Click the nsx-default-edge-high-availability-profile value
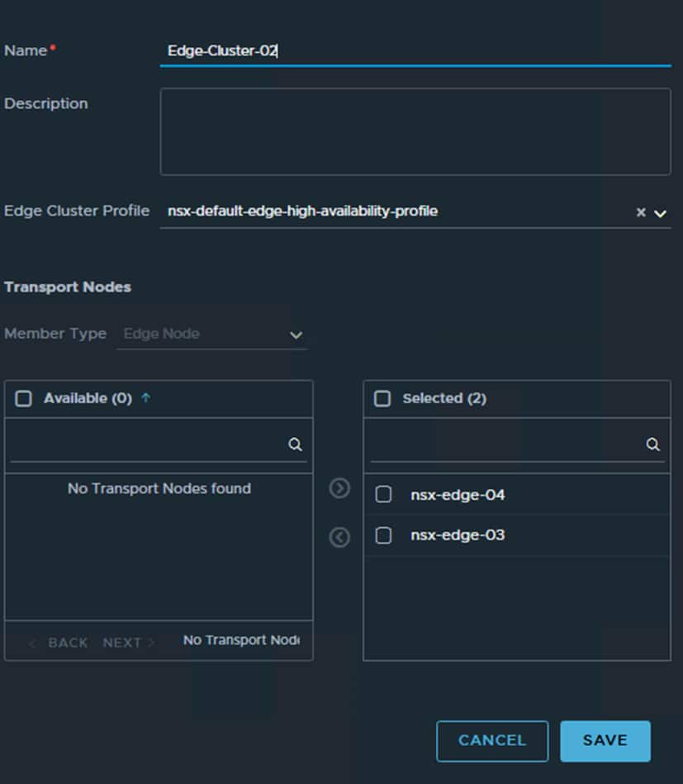The height and width of the screenshot is (784, 683). pyautogui.click(x=302, y=211)
